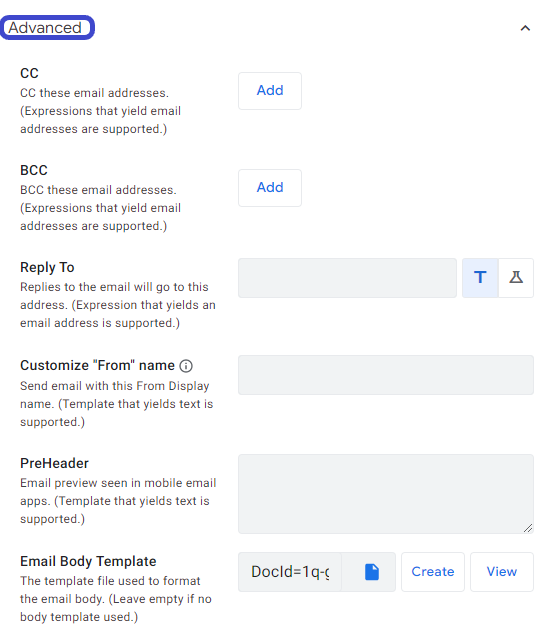Click the Customize From name input

[x=386, y=375]
